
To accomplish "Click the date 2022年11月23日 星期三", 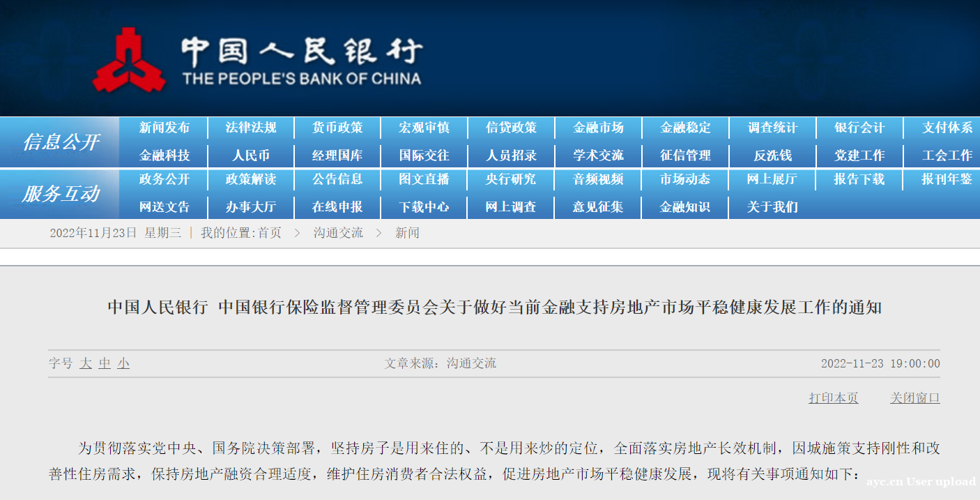I will (x=115, y=233).
